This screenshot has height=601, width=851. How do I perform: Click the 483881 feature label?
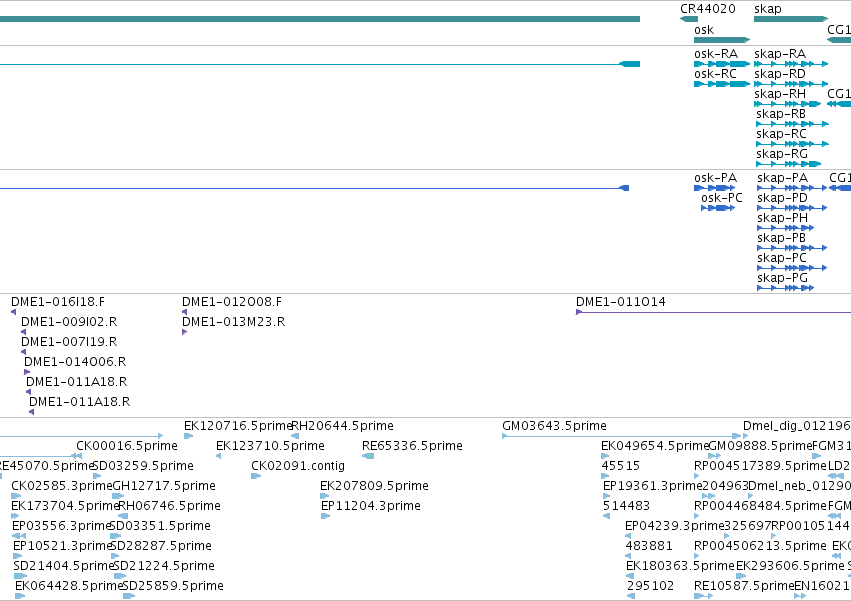coord(649,546)
